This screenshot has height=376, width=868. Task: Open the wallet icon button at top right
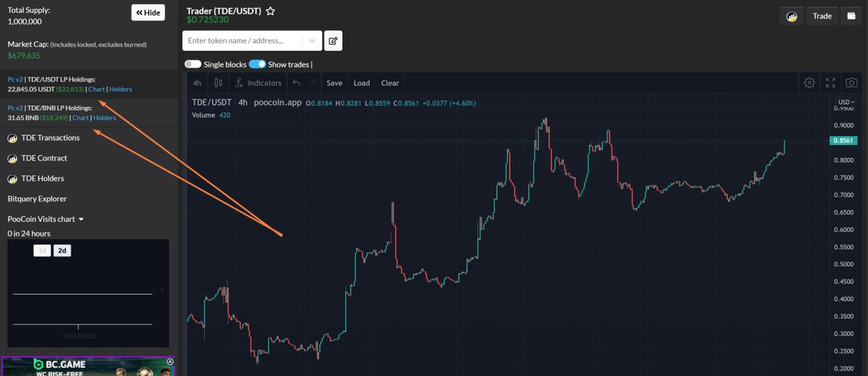851,16
